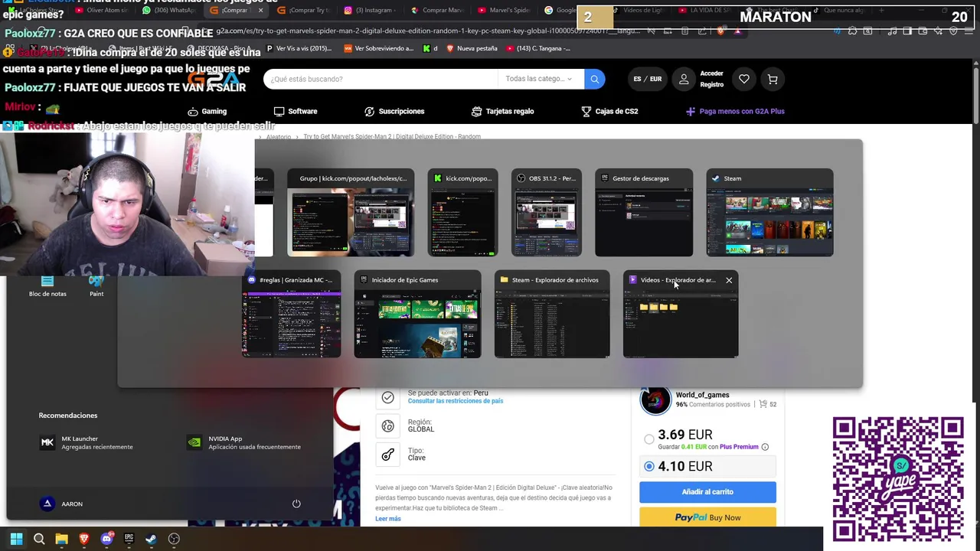Switch to Videos - Explorador de archivos window
Screen dimensions: 980x551
pyautogui.click(x=681, y=315)
